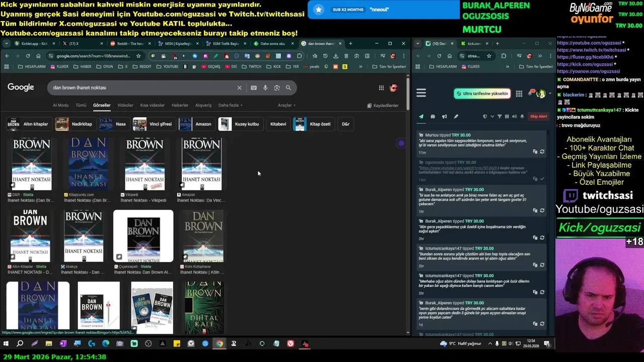Open notifications bell with the red badge
Viewport: 644px width, 362px height.
531,93
